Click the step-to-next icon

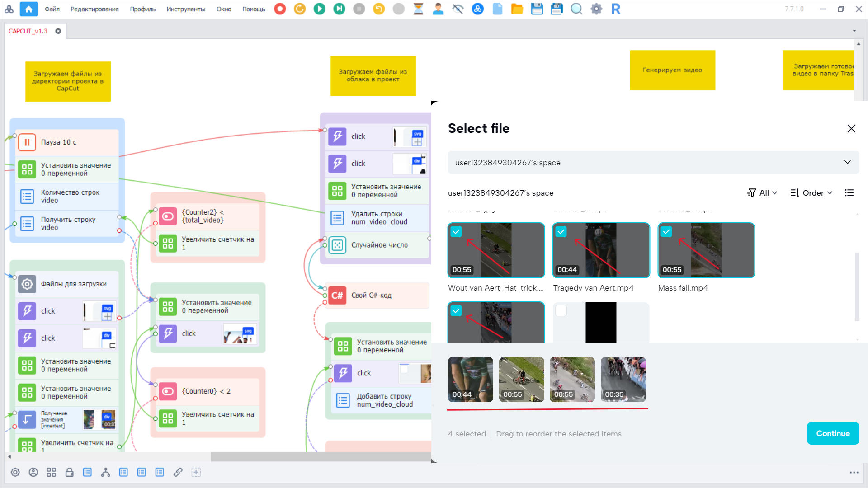(x=339, y=9)
